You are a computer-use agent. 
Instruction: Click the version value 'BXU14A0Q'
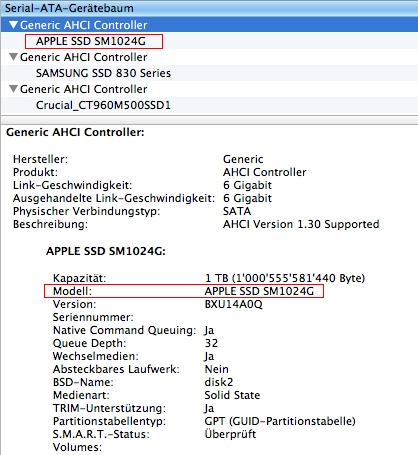234,304
